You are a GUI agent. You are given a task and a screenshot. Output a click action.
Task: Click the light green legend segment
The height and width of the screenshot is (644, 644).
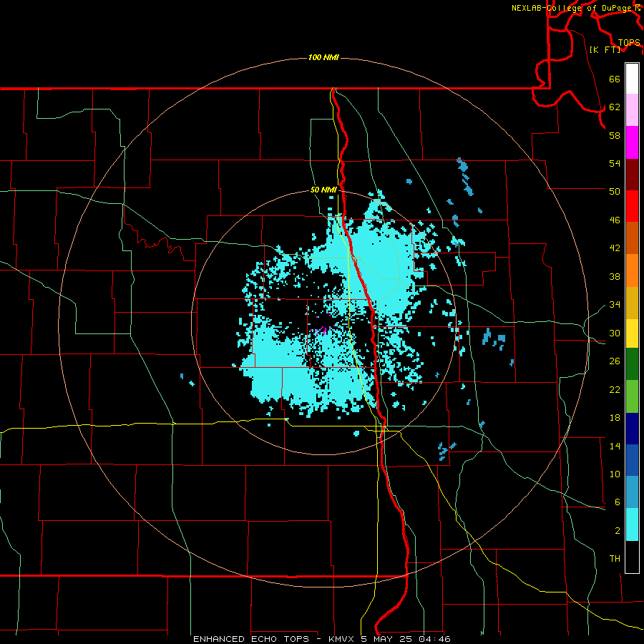(632, 396)
